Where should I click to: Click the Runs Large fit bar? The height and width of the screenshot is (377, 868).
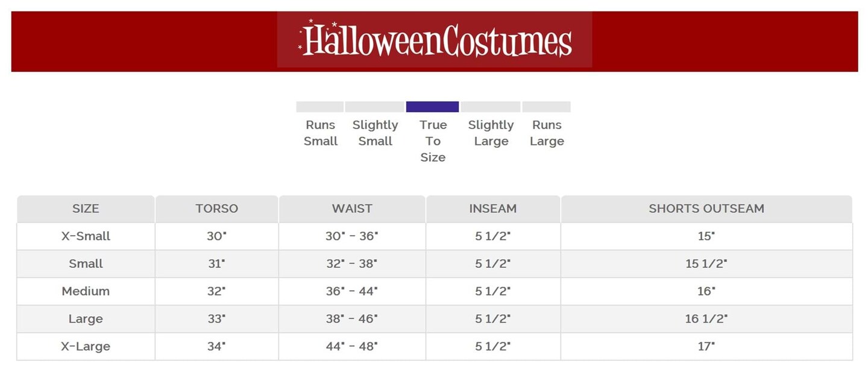(546, 107)
